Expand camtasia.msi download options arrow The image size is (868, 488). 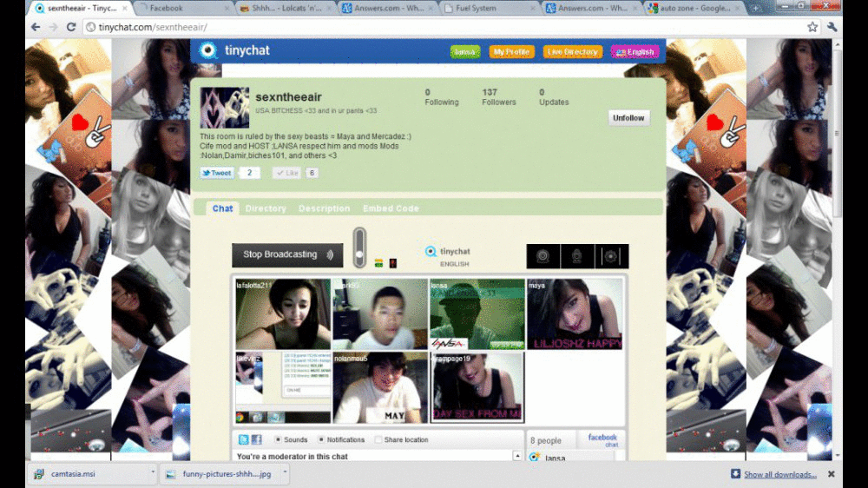[x=153, y=474]
